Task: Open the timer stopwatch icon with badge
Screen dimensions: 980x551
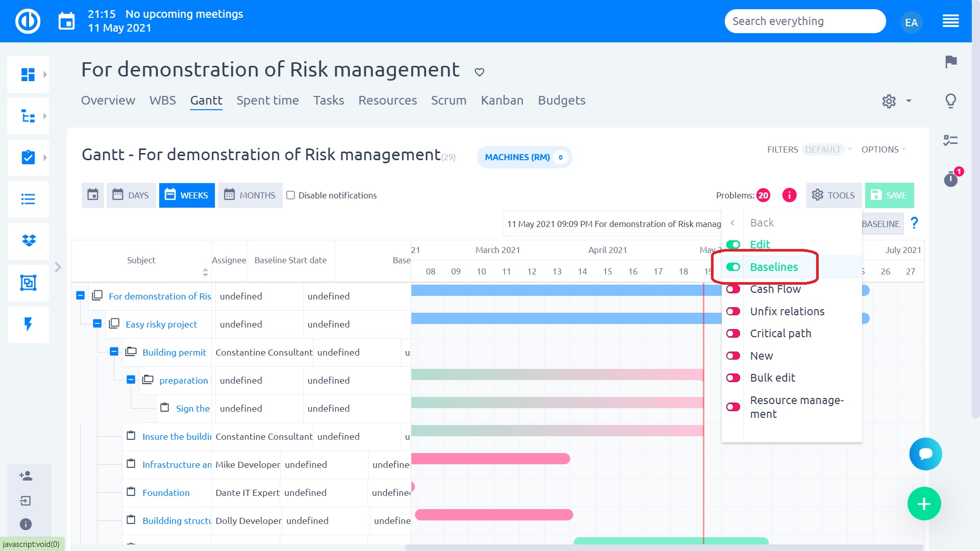Action: [x=950, y=179]
